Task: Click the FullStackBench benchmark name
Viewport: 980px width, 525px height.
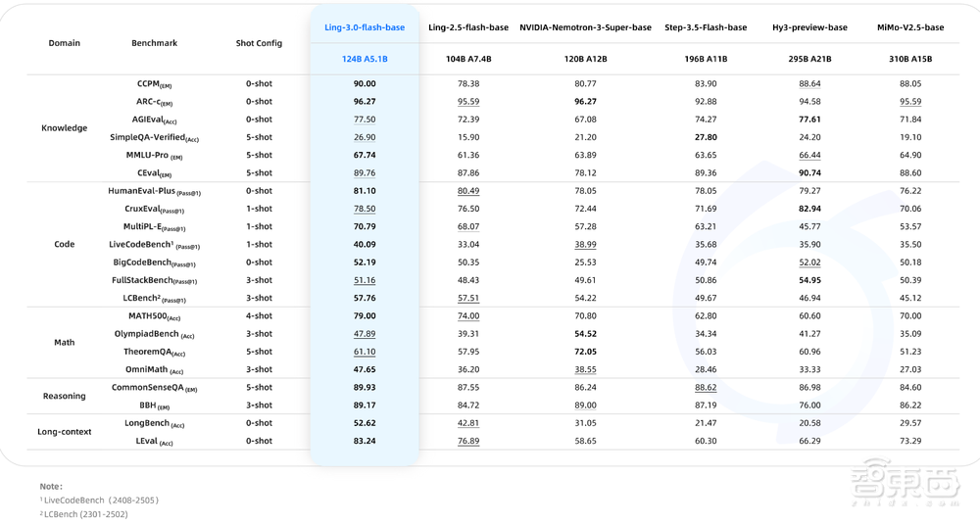Action: [155, 281]
